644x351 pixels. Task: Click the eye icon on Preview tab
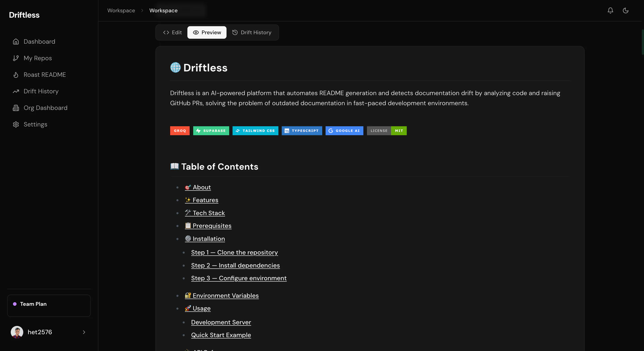pyautogui.click(x=196, y=32)
